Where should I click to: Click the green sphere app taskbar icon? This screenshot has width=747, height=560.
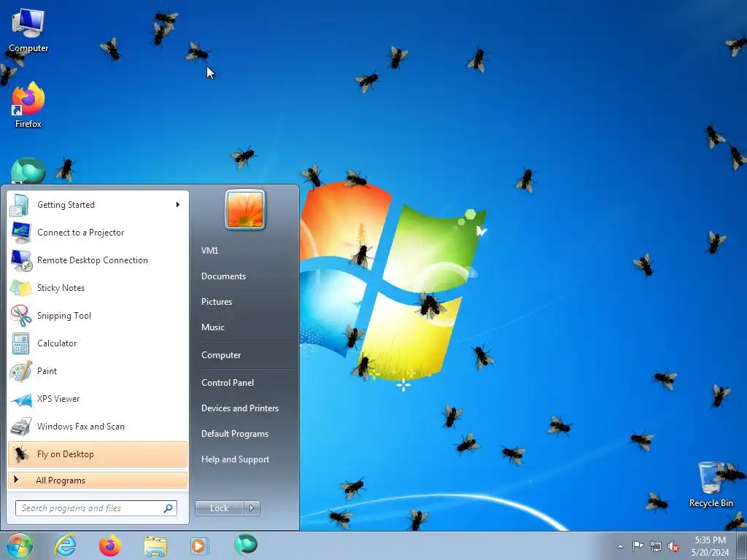point(246,544)
